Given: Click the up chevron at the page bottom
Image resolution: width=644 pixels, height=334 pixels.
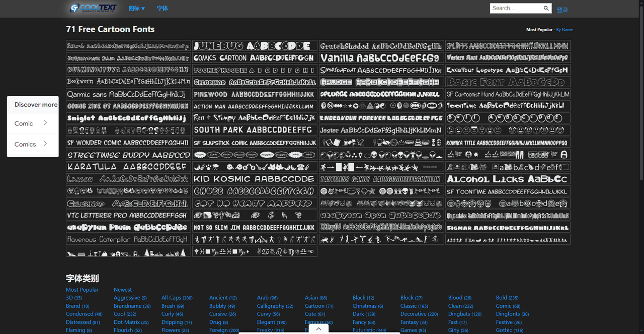Looking at the screenshot, I should tap(318, 329).
